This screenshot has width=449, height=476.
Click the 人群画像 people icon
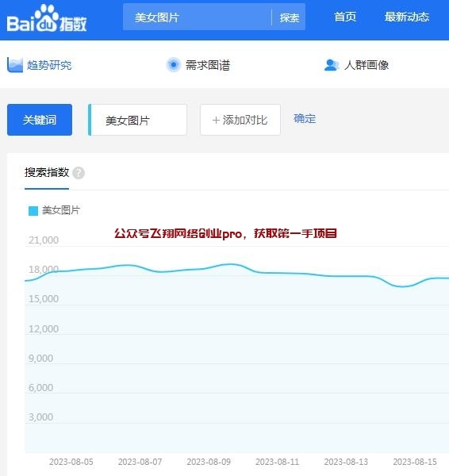(x=332, y=65)
